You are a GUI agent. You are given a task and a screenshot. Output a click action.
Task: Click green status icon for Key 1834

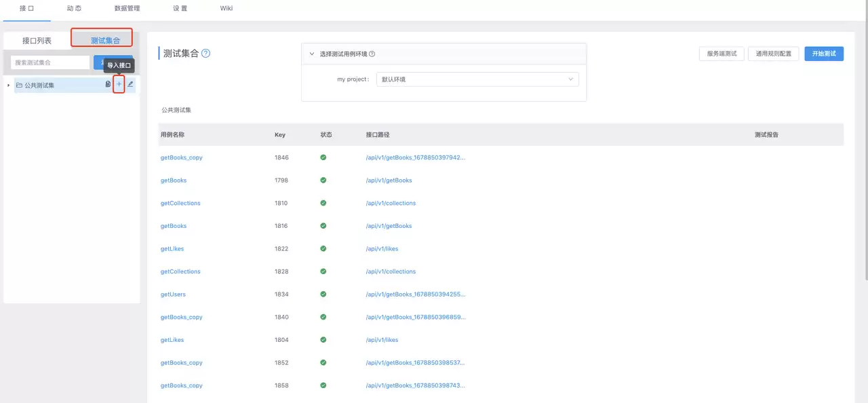323,294
